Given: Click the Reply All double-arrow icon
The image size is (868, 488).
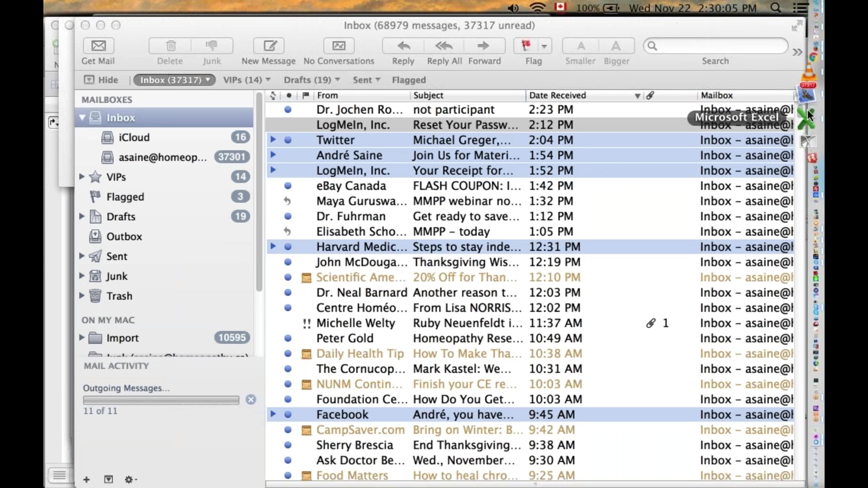Looking at the screenshot, I should point(444,46).
